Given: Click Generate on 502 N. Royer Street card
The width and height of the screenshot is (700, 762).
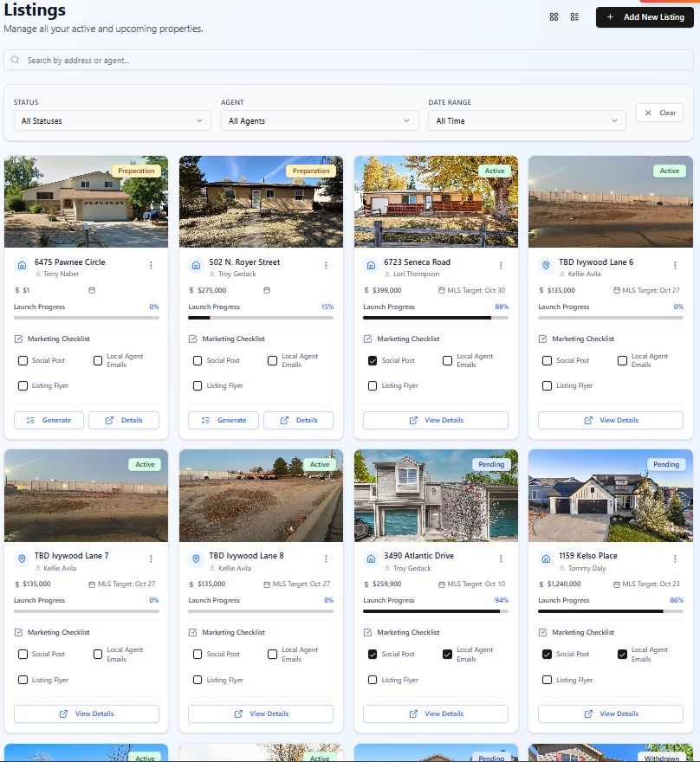Looking at the screenshot, I should pyautogui.click(x=224, y=420).
